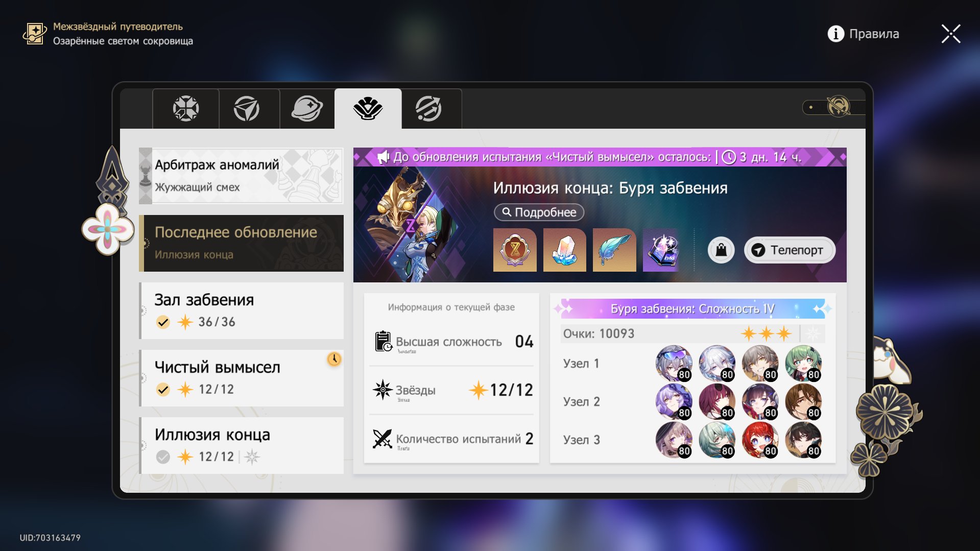Open the circular arrows tab
Viewport: 980px width, 551px height.
point(428,108)
